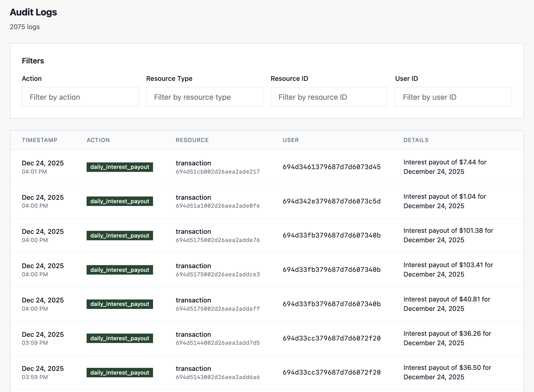The width and height of the screenshot is (534, 392).
Task: Click the RESOURCE column header
Action: 192,140
